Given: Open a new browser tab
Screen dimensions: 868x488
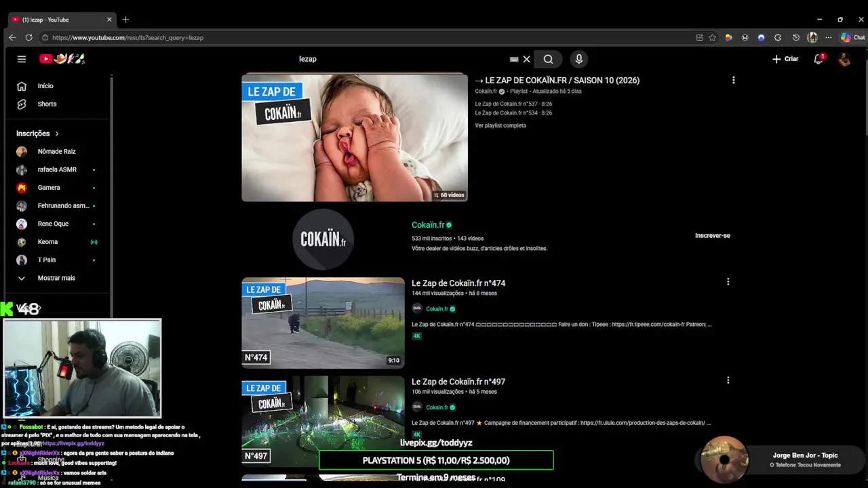Looking at the screenshot, I should pyautogui.click(x=125, y=20).
